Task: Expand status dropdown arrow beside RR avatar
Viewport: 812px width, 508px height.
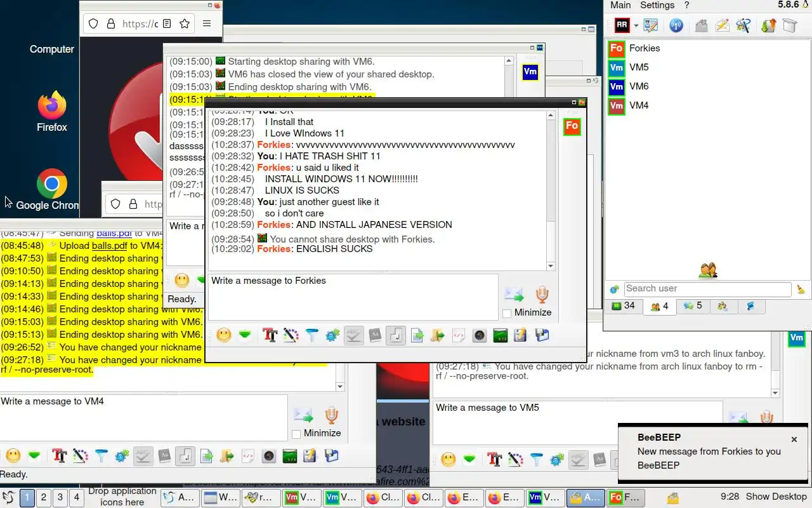Action: click(x=636, y=26)
